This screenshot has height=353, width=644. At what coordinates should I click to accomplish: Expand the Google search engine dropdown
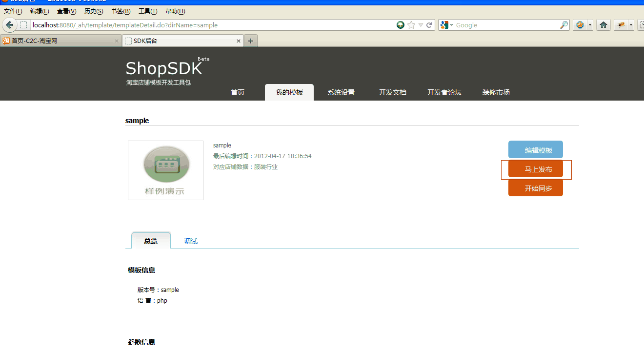(446, 25)
